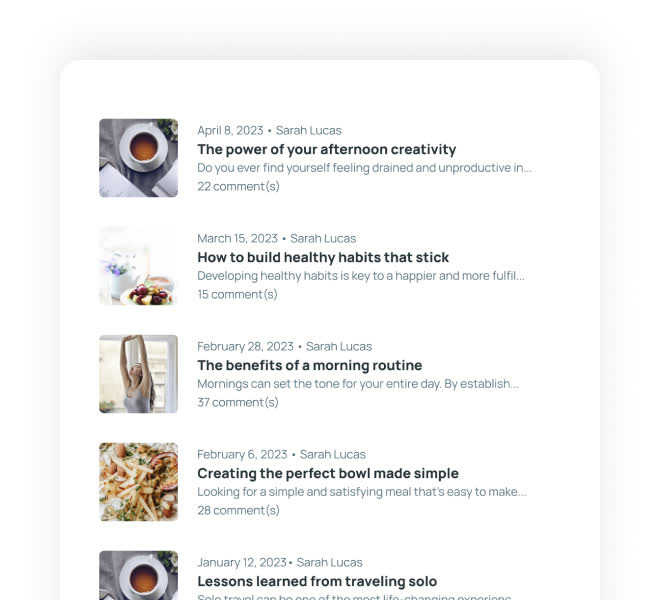Click the excerpt 'Mornings can set the tone'
Image resolution: width=660 pixels, height=600 pixels.
358,384
